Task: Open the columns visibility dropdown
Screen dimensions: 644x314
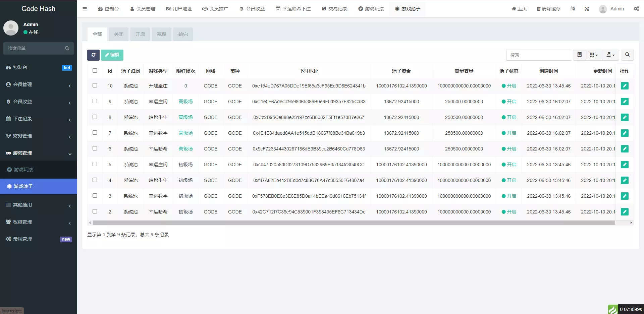Action: (594, 55)
